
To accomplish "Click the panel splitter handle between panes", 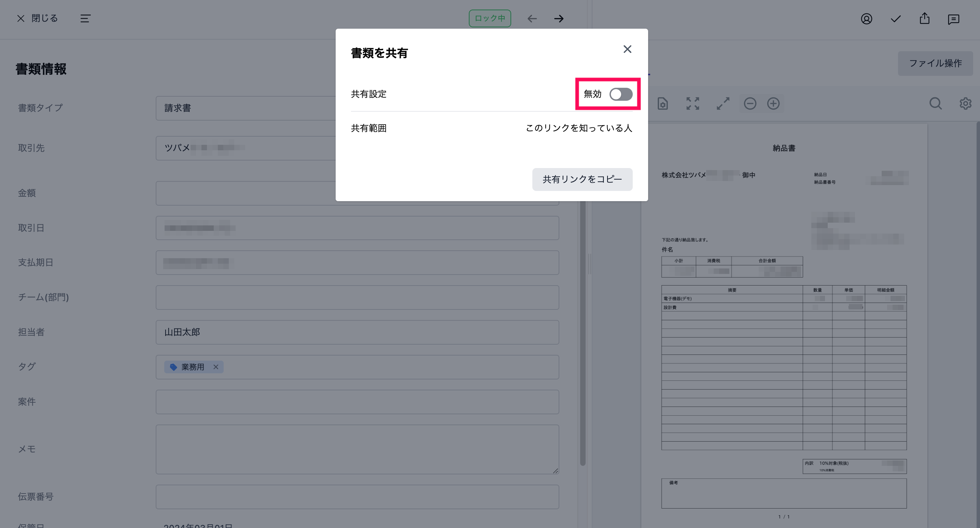I will [x=589, y=264].
